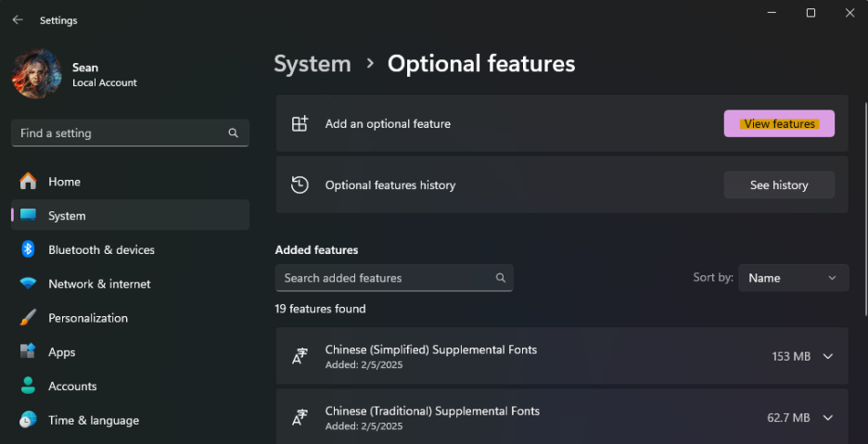Click the Sean profile picture
Screen dimensions: 868x444
(x=36, y=73)
